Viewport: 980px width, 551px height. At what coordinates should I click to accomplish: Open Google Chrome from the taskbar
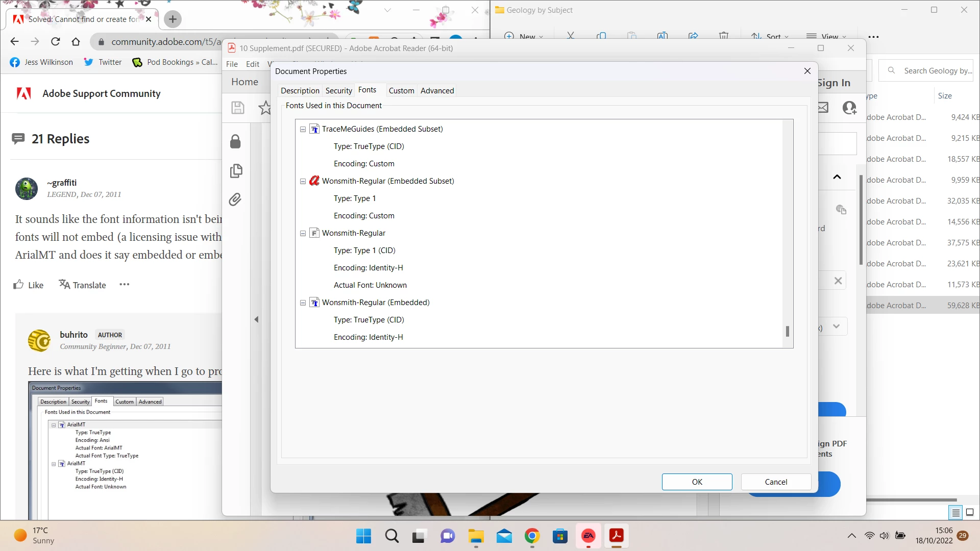pos(532,536)
